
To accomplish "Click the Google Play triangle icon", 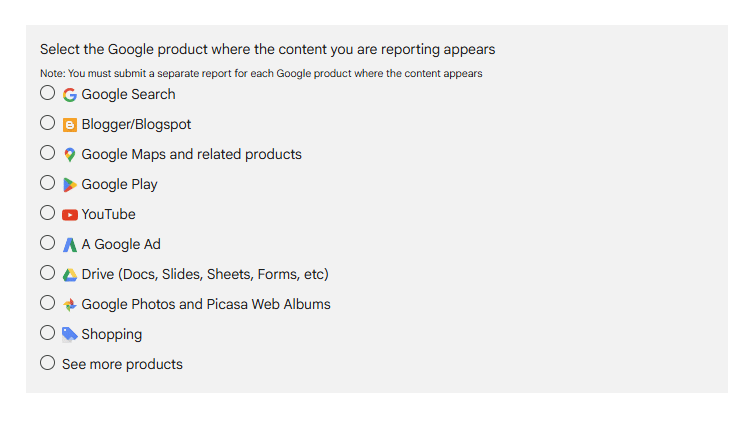I will click(70, 185).
